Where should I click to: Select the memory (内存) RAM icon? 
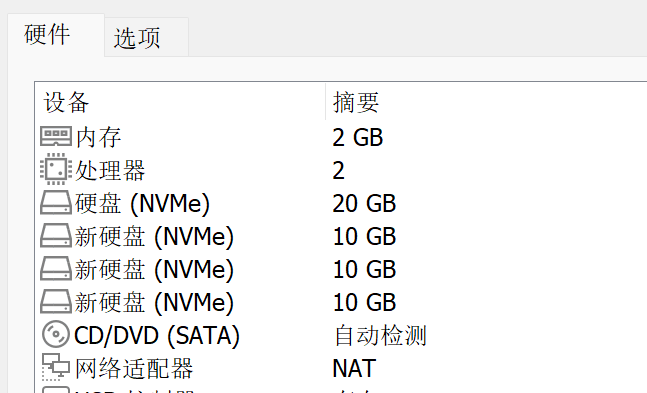tap(56, 137)
